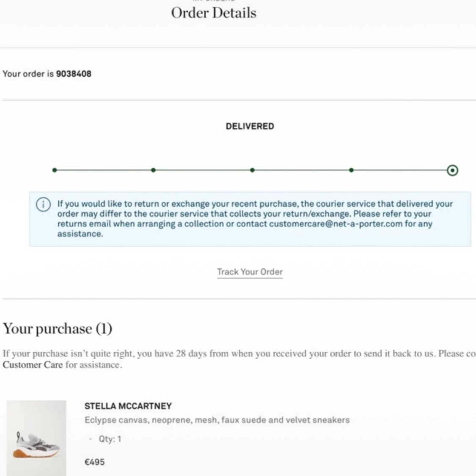Click the €495 price

[x=94, y=462]
